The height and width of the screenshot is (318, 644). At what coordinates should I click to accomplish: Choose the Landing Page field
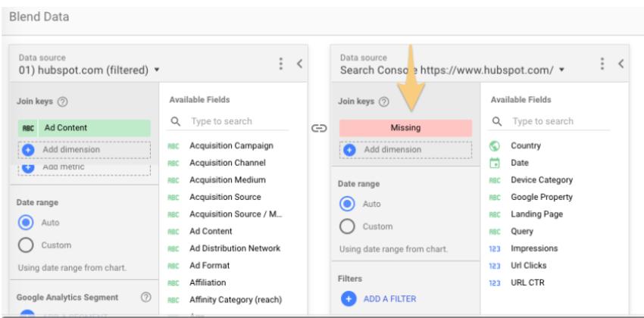(x=537, y=214)
